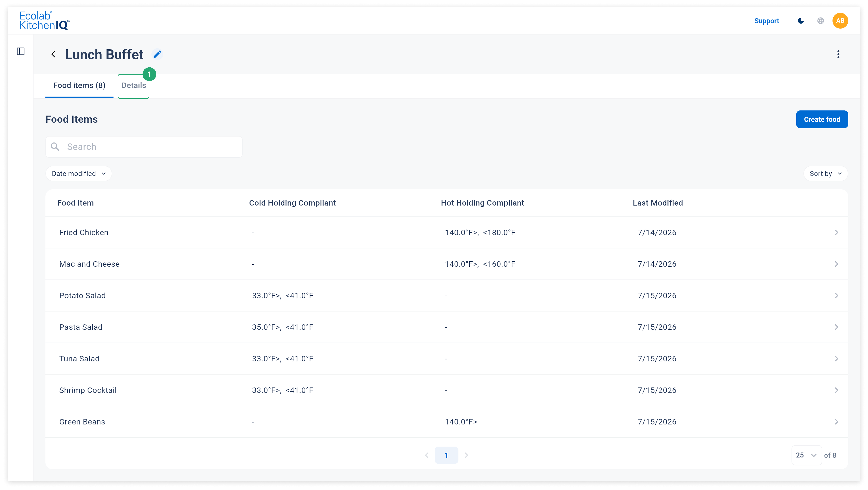Open Green Beans row chevron
The height and width of the screenshot is (490, 868).
[x=836, y=422]
